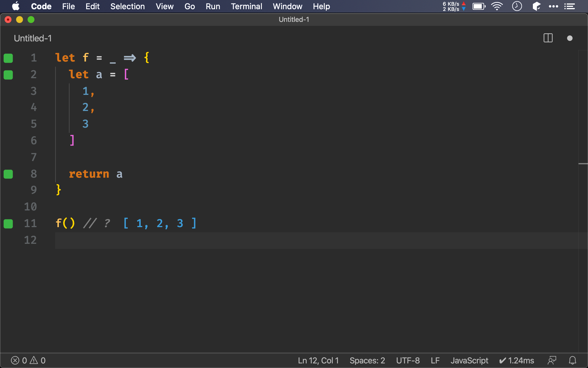588x368 pixels.
Task: Open the three-dots menu bar item
Action: (x=553, y=6)
